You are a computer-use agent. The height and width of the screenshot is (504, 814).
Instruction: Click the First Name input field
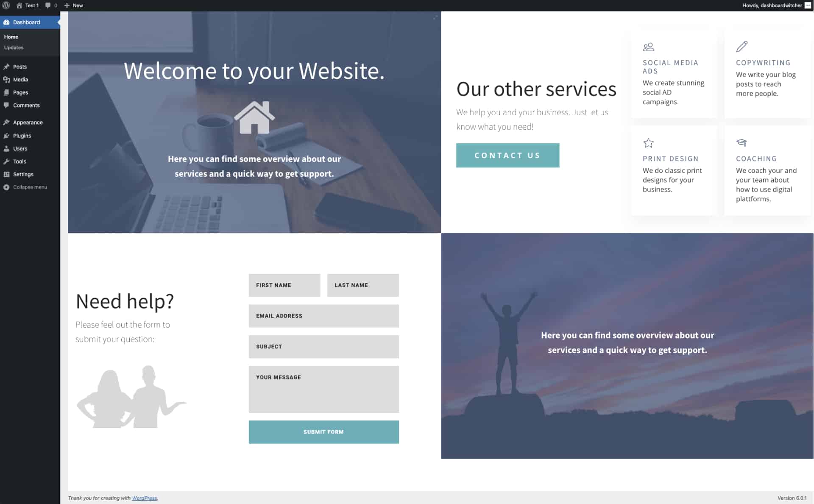click(x=284, y=285)
